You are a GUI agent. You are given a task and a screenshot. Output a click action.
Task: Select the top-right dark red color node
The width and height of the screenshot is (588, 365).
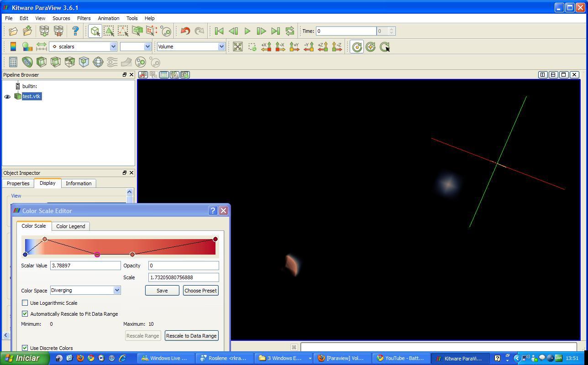pyautogui.click(x=215, y=239)
